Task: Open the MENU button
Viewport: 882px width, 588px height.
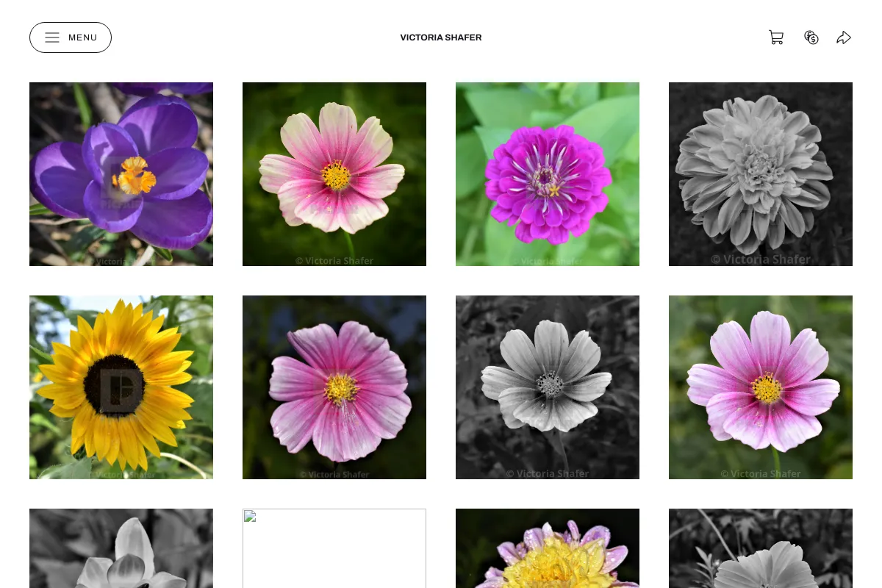Action: (x=71, y=37)
